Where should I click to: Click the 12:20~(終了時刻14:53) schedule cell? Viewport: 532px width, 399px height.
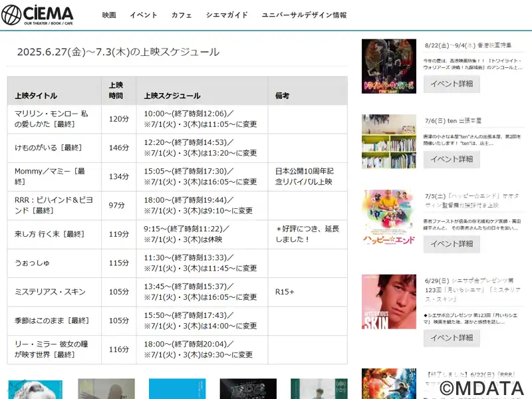click(x=202, y=148)
